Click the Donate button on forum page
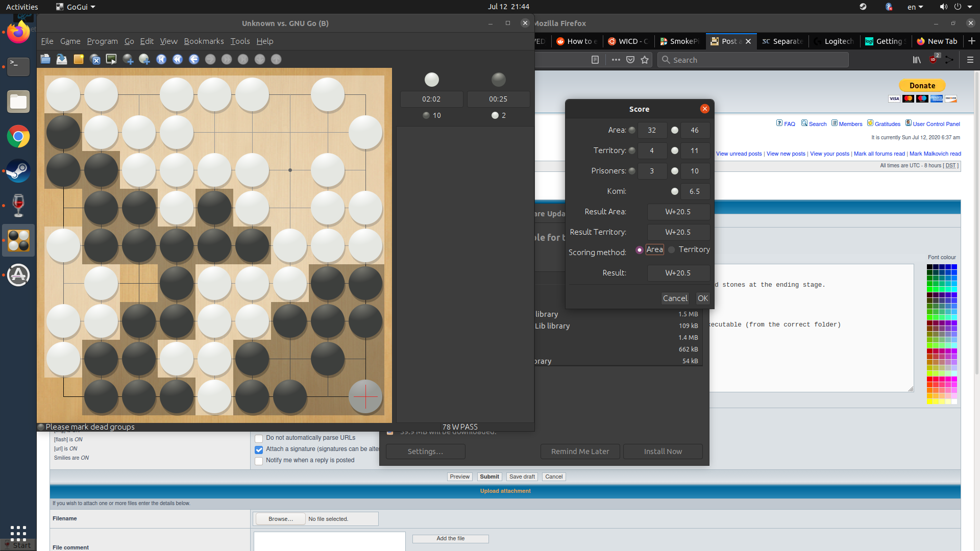Viewport: 980px width, 551px height. click(x=922, y=86)
